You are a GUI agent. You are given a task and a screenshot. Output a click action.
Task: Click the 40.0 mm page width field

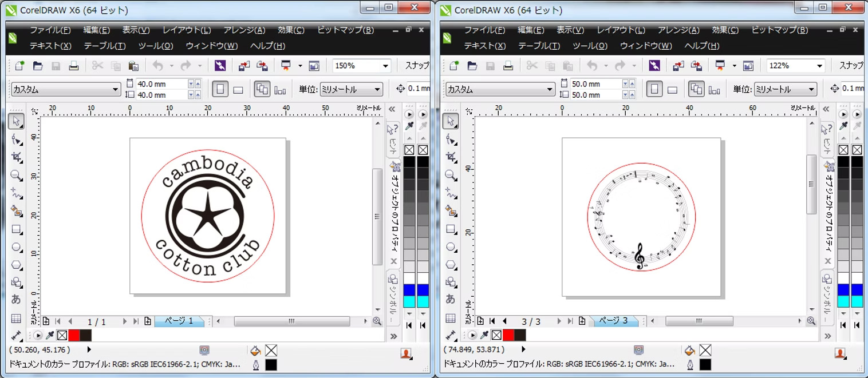(x=161, y=84)
